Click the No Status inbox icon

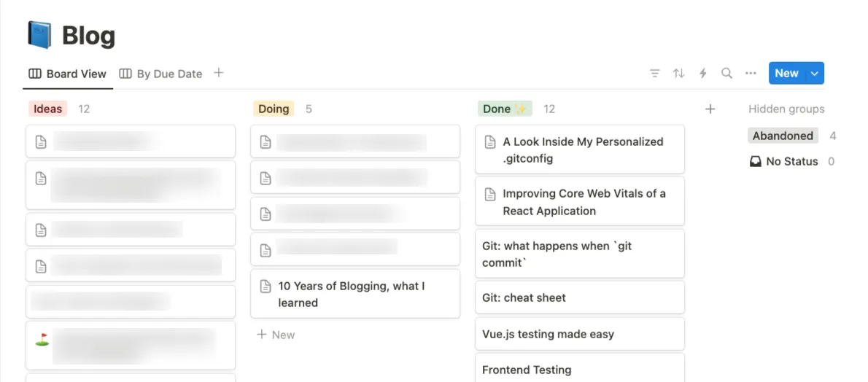755,162
